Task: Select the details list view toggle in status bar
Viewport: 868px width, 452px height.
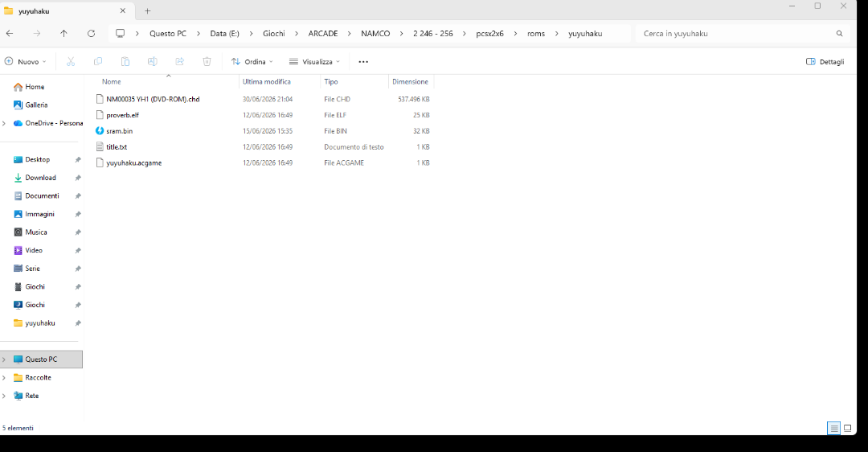Action: pyautogui.click(x=833, y=428)
